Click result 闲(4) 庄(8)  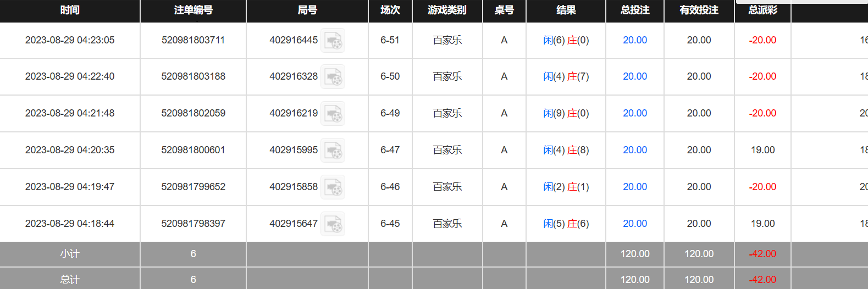click(x=566, y=150)
